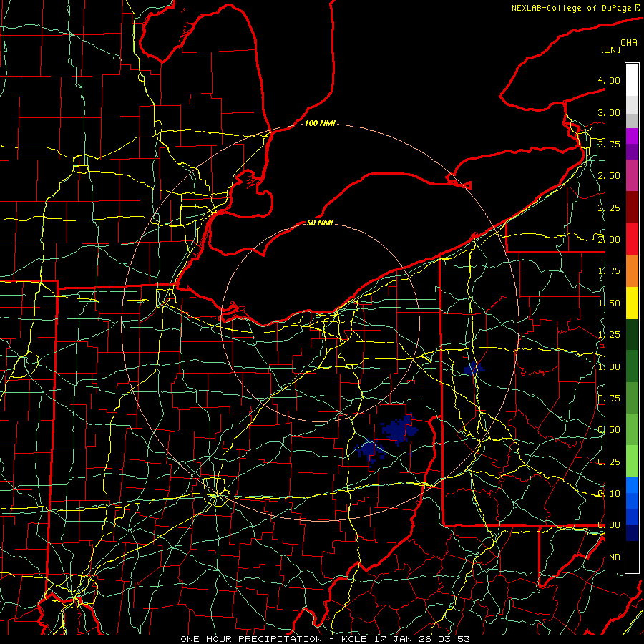Viewport: 644px width, 644px height.
Task: Select the 2.75 legend value
Action: (x=609, y=144)
